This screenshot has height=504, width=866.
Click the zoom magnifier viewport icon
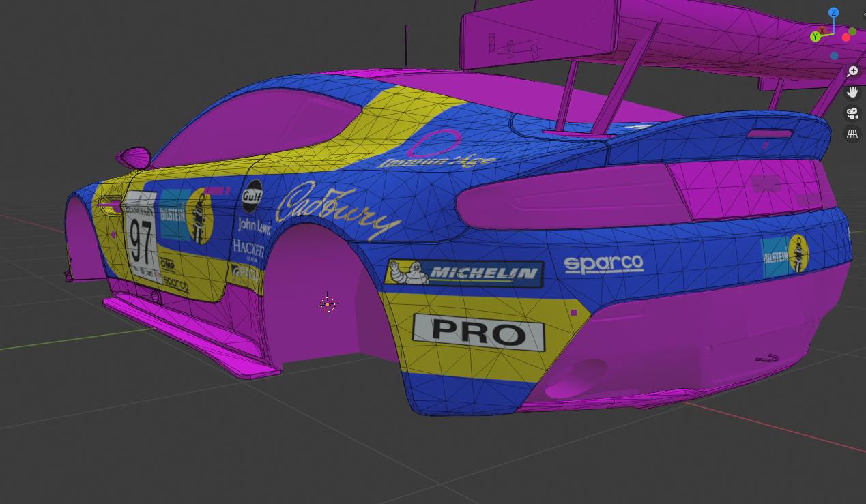[x=852, y=71]
